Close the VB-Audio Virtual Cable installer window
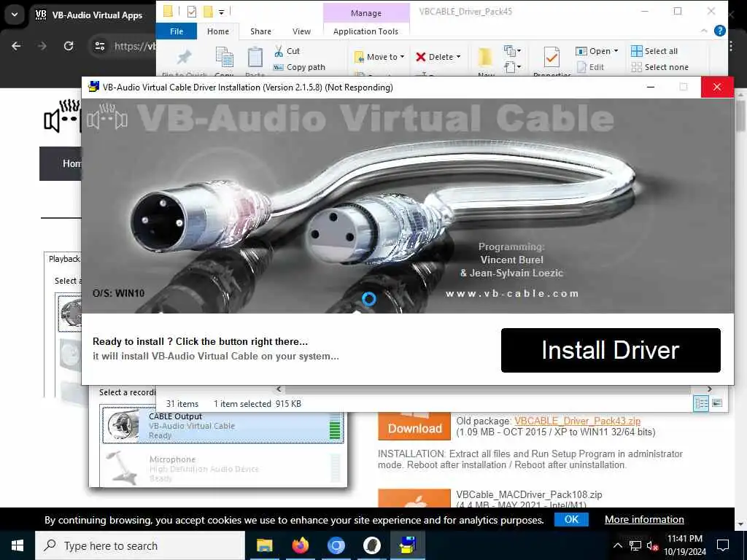 (x=717, y=87)
